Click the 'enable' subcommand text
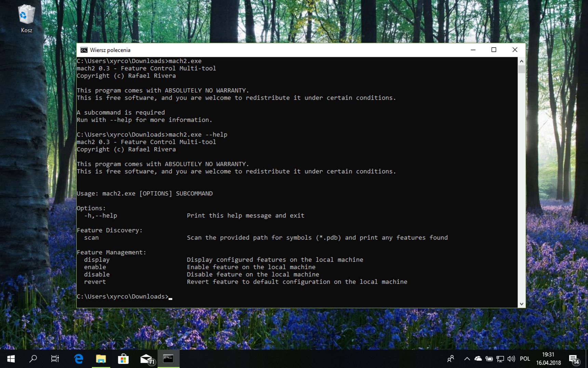Viewport: 588px width, 368px height. 95,267
